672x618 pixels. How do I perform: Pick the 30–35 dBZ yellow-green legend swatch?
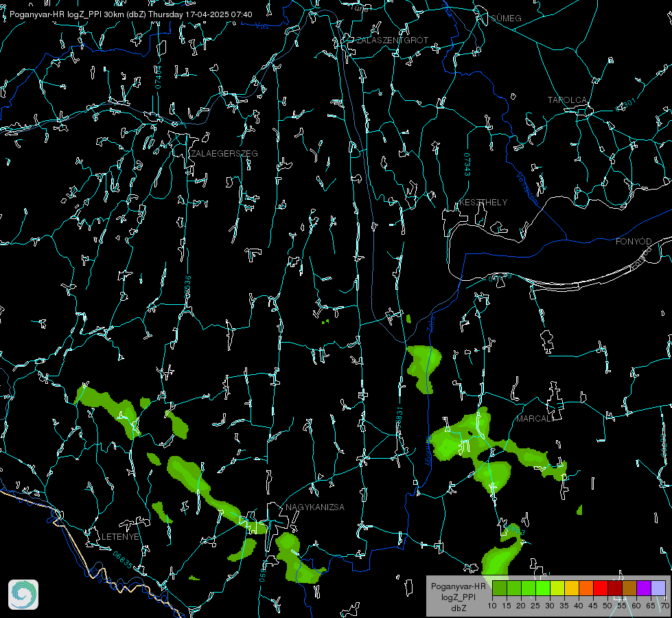pos(557,588)
